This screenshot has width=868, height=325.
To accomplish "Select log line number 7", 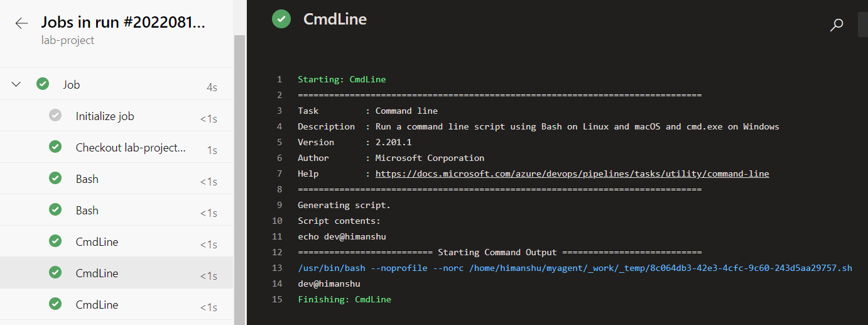I will pos(279,174).
